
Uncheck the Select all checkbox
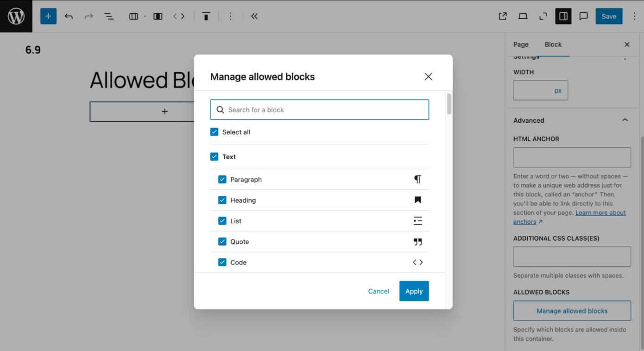click(214, 132)
